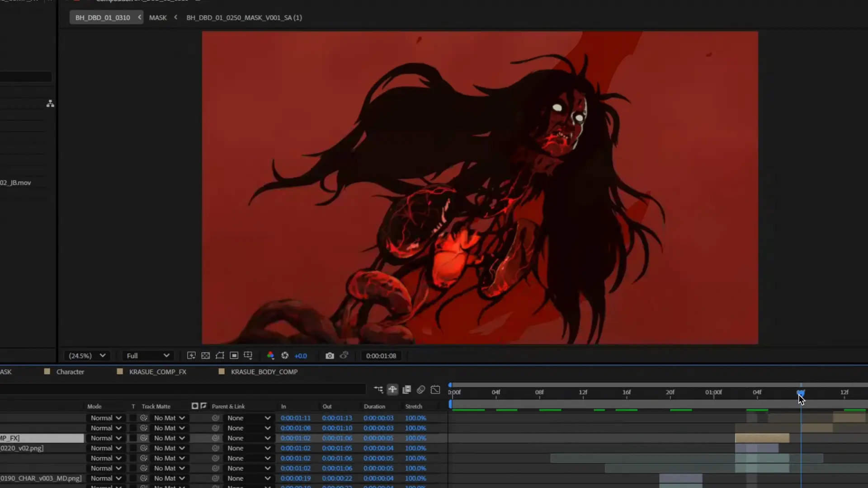Toggle the transparency grid icon
This screenshot has width=868, height=488.
pyautogui.click(x=205, y=356)
